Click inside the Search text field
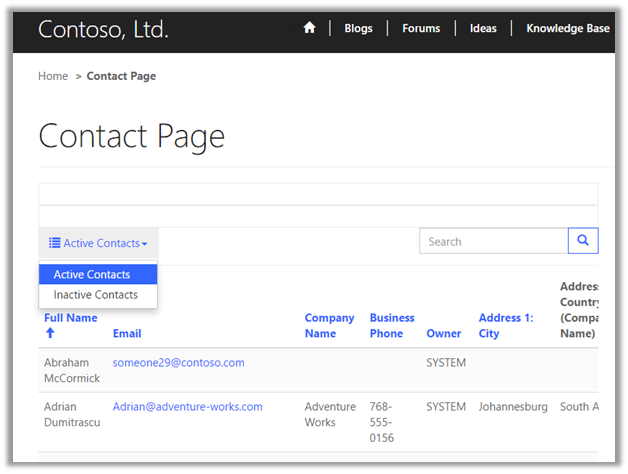Screen dimensions: 628x474 pyautogui.click(x=492, y=241)
